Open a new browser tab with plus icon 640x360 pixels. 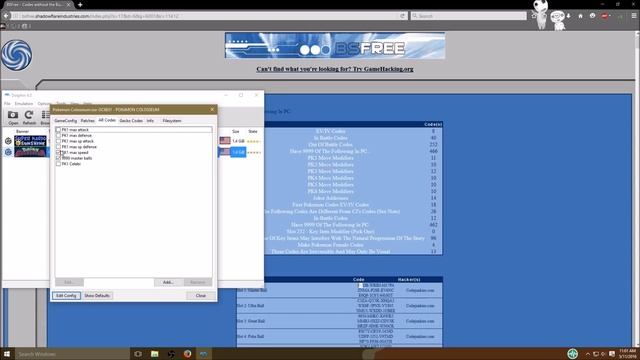[80, 4]
